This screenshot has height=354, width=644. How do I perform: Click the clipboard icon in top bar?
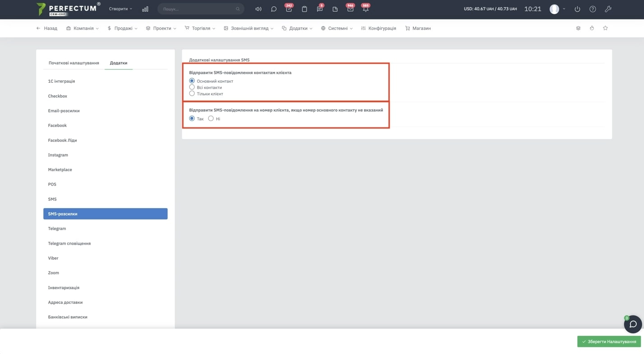pos(304,9)
